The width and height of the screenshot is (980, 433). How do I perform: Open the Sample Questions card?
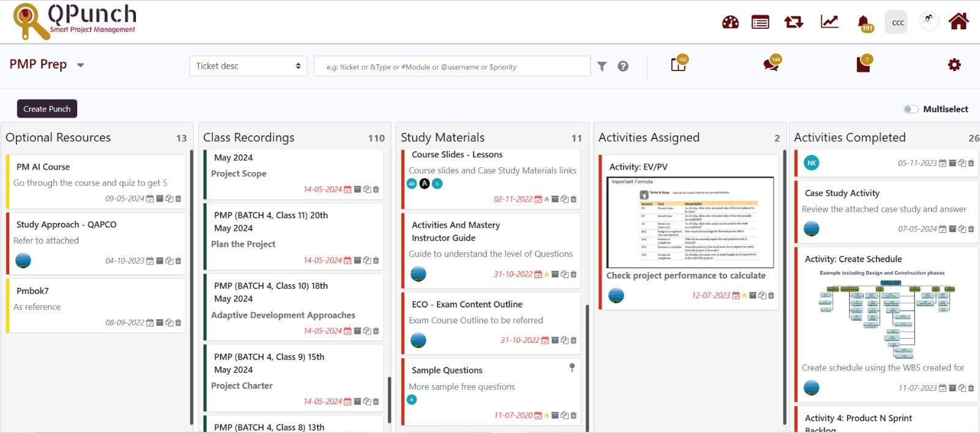[x=447, y=371]
